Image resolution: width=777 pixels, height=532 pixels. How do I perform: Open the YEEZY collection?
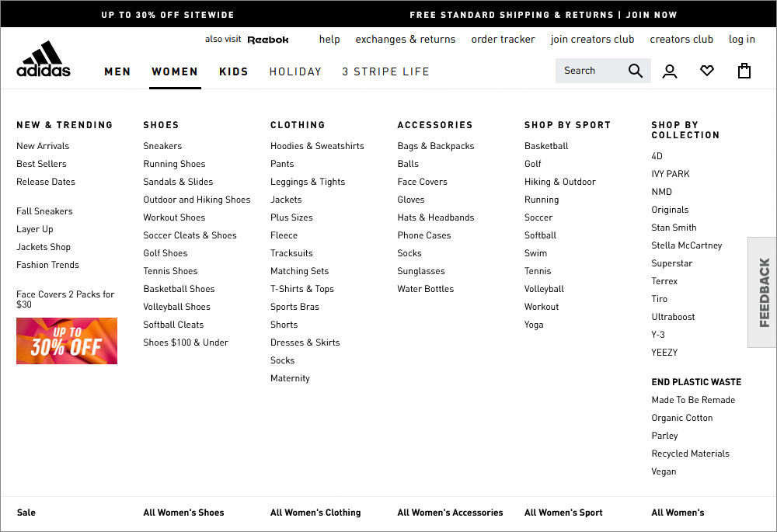click(664, 352)
